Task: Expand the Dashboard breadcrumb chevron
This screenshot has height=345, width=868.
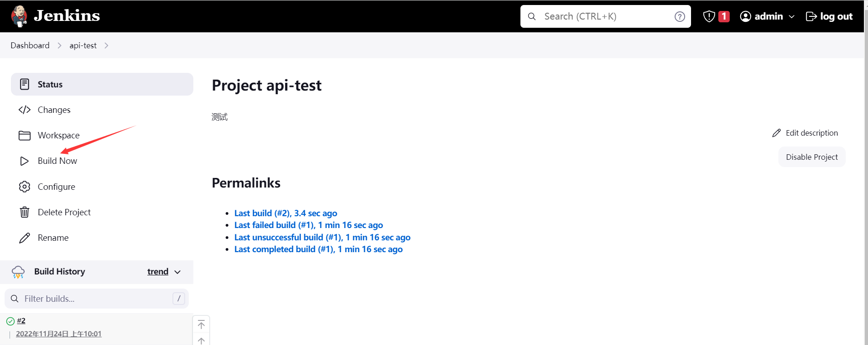Action: [59, 46]
